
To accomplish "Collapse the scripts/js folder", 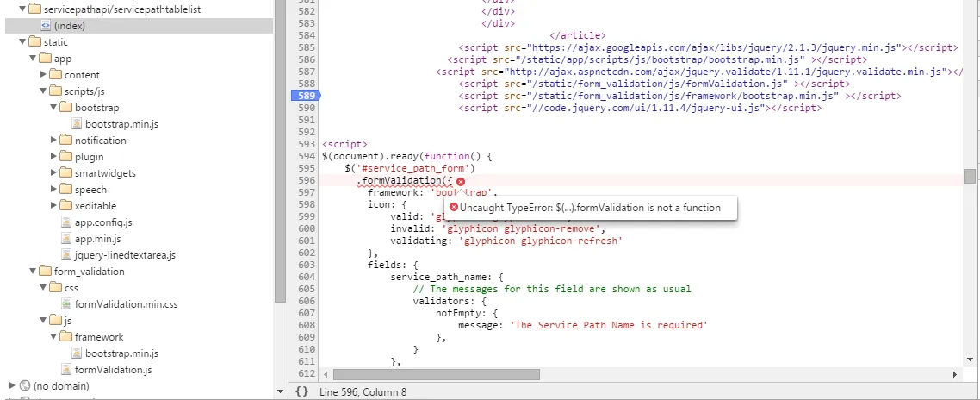I will (x=43, y=91).
